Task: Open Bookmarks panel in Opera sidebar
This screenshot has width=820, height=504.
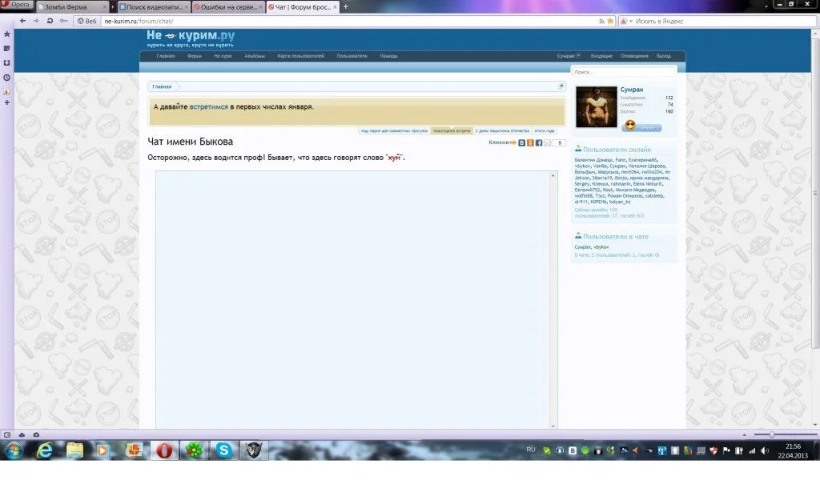Action: pos(6,34)
